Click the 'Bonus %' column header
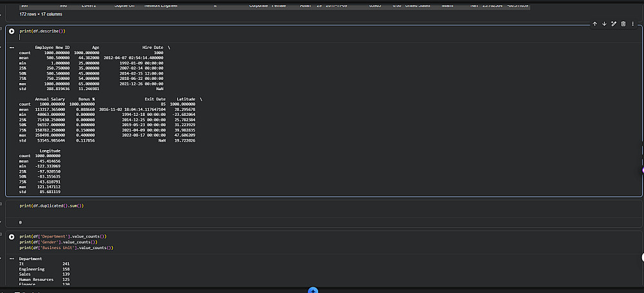Image resolution: width=644 pixels, height=293 pixels. tap(87, 99)
